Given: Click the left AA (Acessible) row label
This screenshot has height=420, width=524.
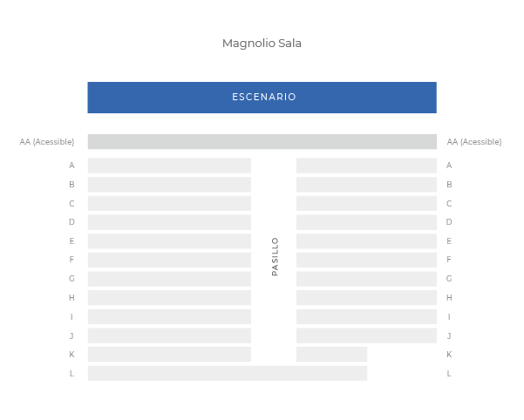Looking at the screenshot, I should click(x=47, y=141).
